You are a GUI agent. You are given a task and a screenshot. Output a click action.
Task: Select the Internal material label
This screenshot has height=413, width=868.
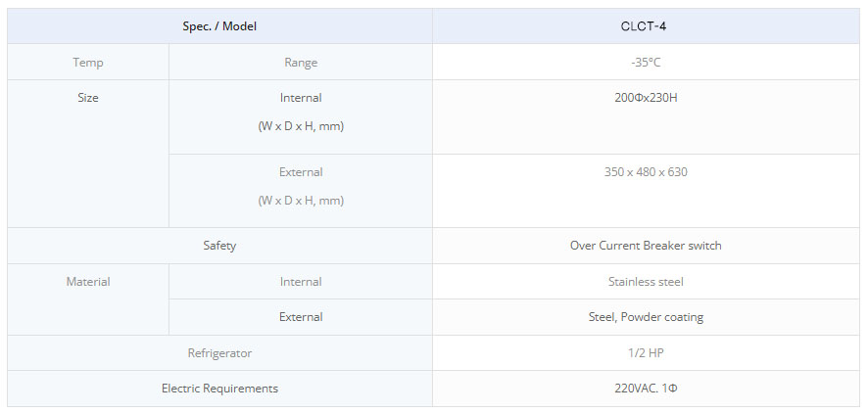(301, 282)
